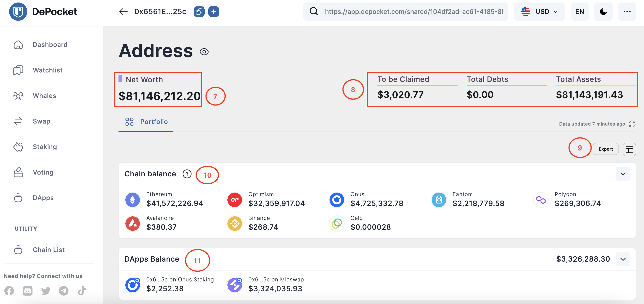Click the Polygon chain icon
The height and width of the screenshot is (304, 644).
point(541,199)
